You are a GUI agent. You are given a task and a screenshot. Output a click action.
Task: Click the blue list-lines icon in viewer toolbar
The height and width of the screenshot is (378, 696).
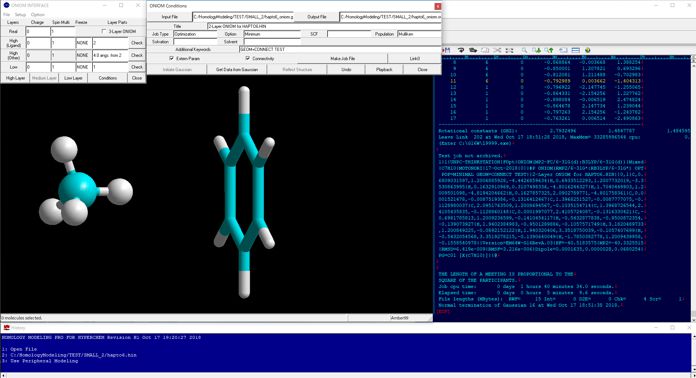(575, 50)
